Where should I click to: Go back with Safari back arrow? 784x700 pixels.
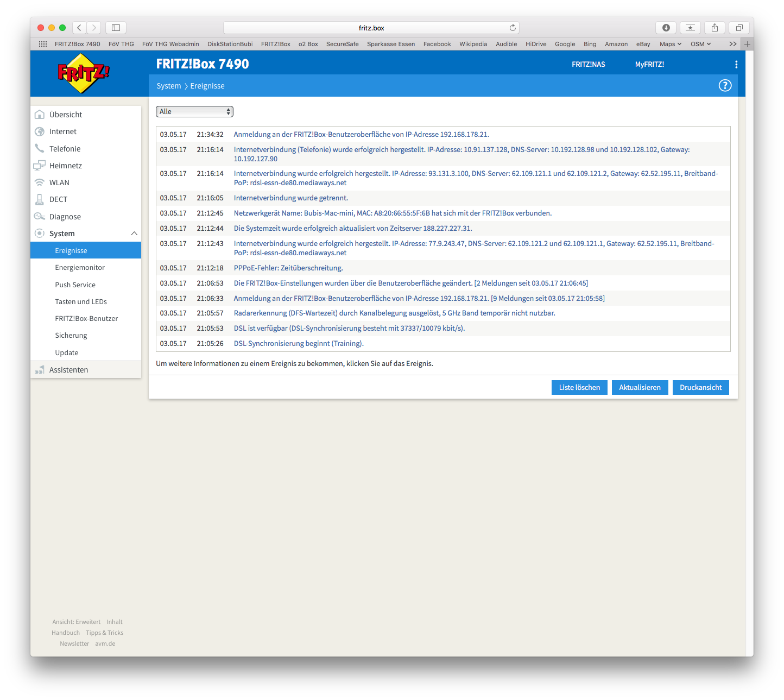79,28
